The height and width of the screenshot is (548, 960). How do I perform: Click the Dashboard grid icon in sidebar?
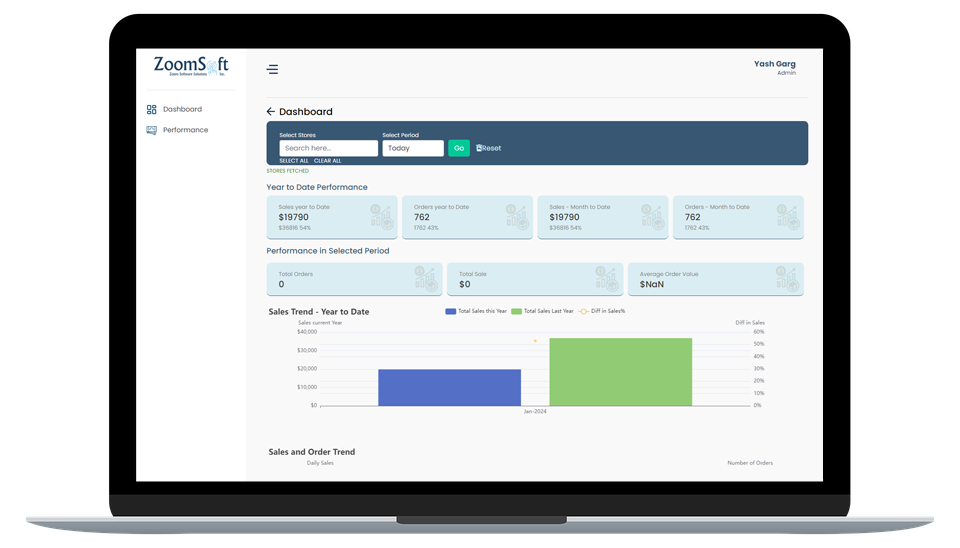point(151,110)
